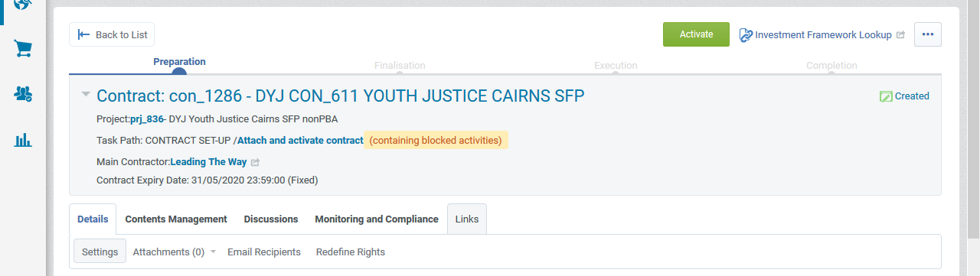The width and height of the screenshot is (980, 276).
Task: Click the green Activate button
Action: [x=696, y=34]
